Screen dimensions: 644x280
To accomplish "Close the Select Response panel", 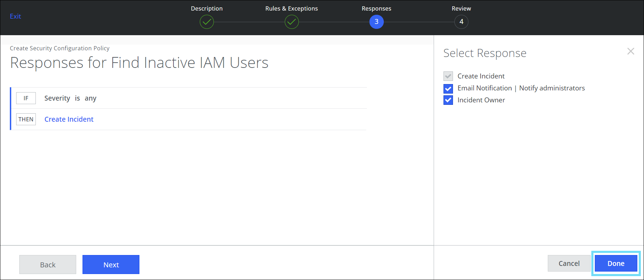I will coord(631,51).
